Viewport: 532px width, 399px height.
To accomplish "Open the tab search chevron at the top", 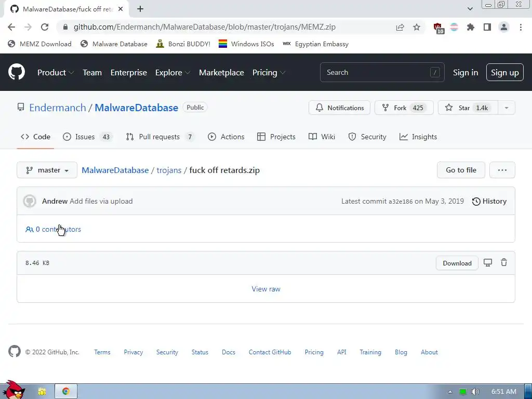I will (x=470, y=9).
